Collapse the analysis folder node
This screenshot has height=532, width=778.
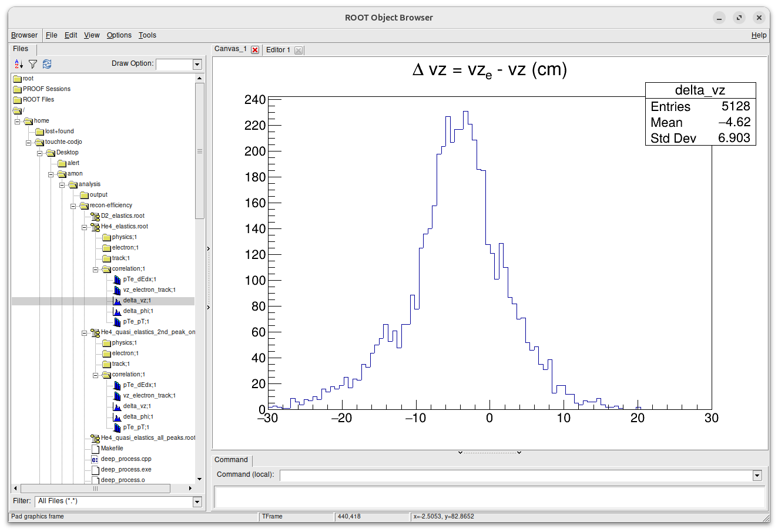point(62,185)
